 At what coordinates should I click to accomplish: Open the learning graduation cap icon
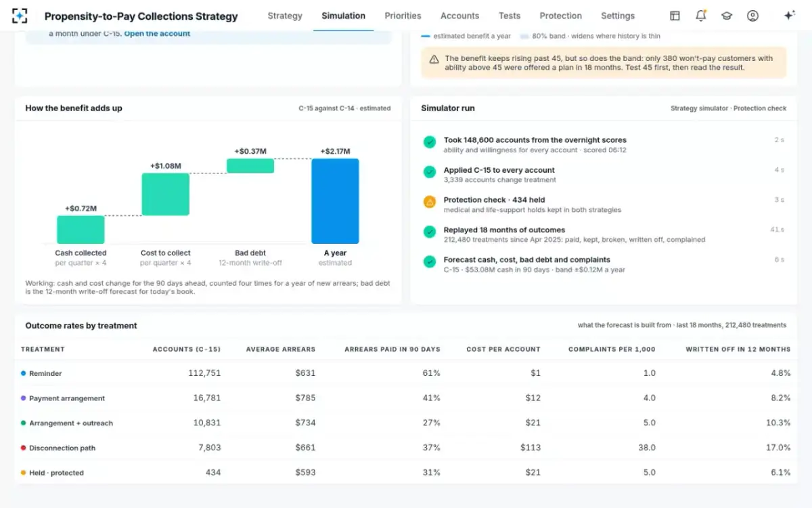click(x=726, y=16)
